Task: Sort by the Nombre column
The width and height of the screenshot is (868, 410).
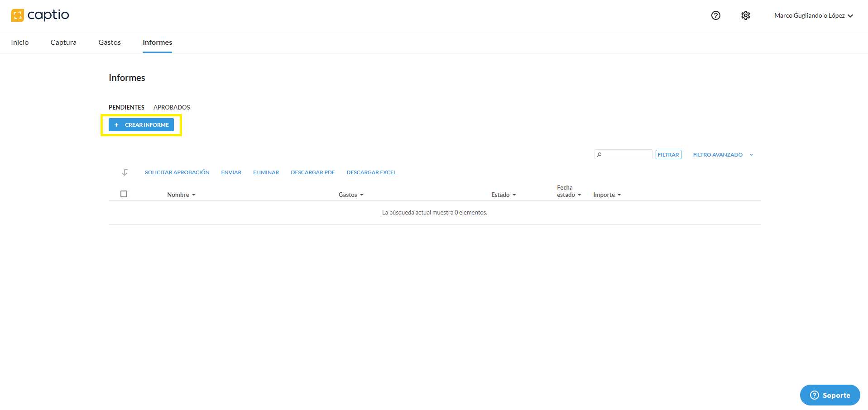Action: pyautogui.click(x=181, y=195)
